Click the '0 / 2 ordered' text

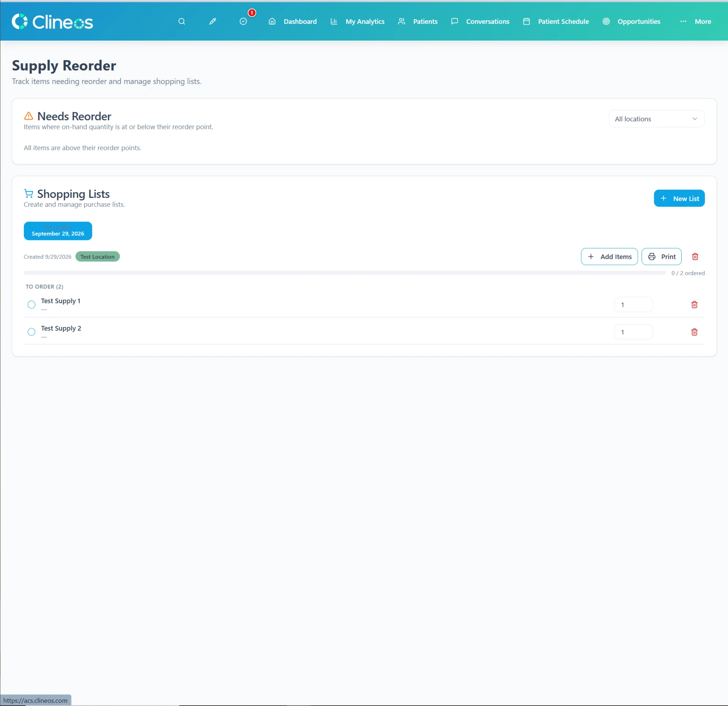click(688, 273)
